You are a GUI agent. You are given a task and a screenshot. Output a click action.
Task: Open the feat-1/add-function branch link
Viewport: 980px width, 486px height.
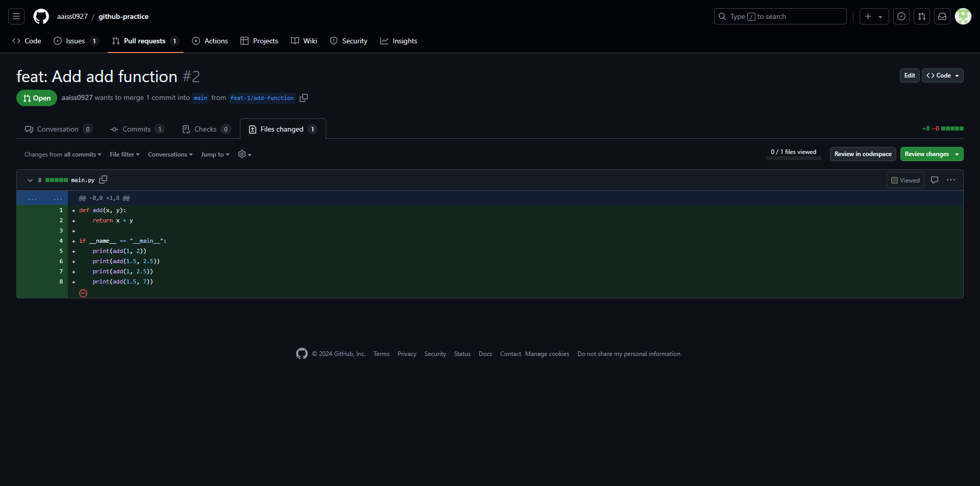coord(262,98)
